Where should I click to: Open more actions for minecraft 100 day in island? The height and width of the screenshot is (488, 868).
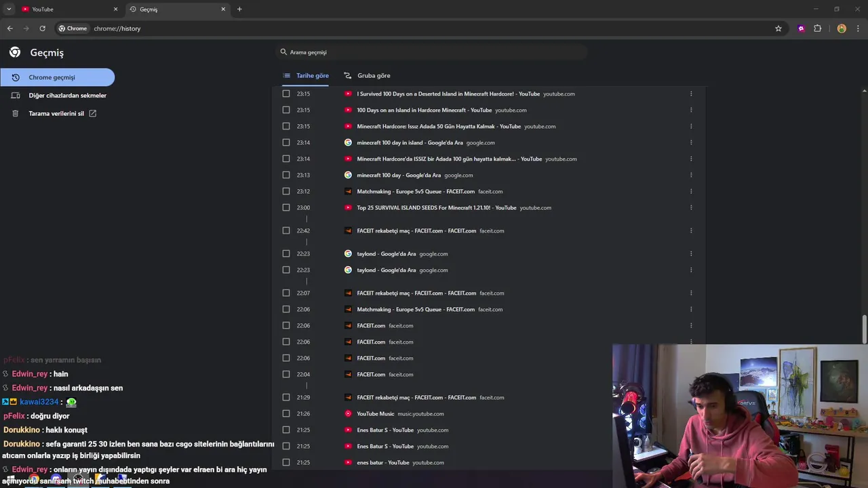point(691,142)
